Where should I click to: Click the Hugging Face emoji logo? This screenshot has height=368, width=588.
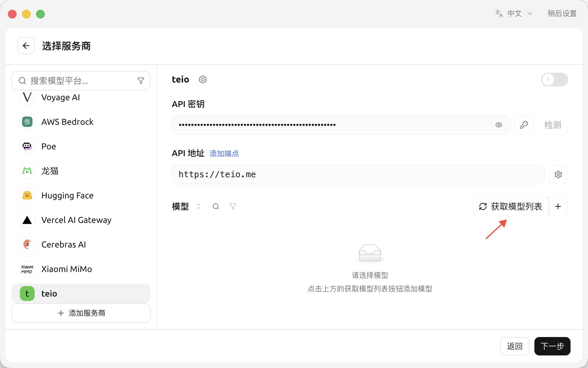[x=27, y=195]
